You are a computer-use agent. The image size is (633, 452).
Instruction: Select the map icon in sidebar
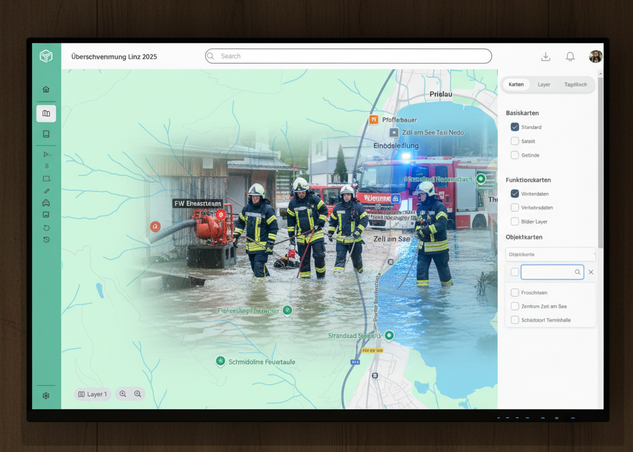tap(46, 113)
